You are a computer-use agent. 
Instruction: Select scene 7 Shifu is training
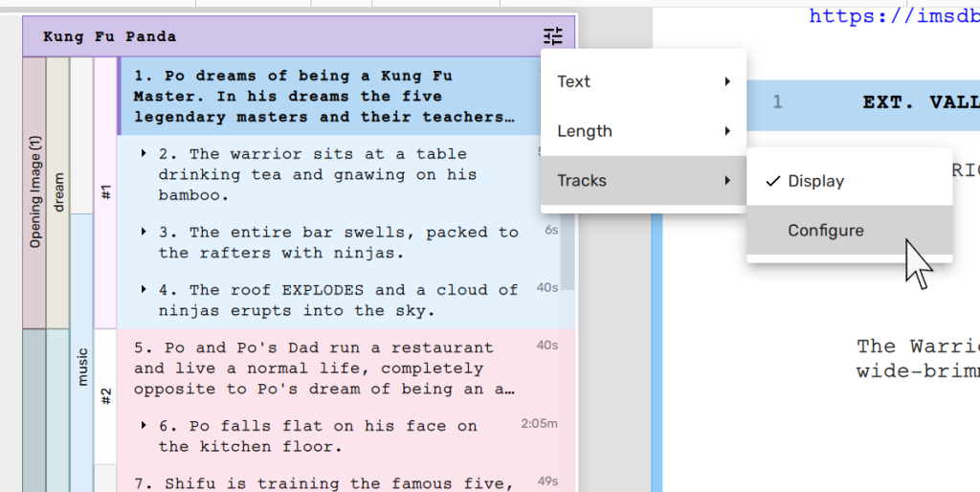[x=325, y=483]
